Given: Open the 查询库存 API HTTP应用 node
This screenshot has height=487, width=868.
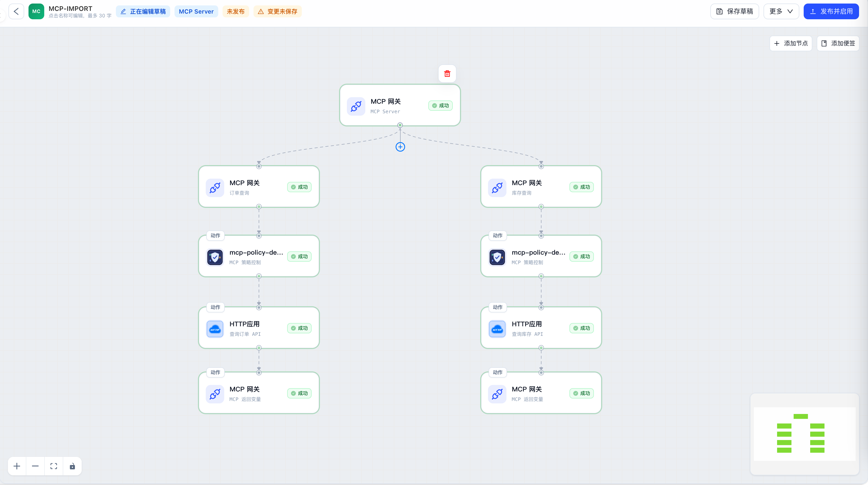Looking at the screenshot, I should click(541, 328).
